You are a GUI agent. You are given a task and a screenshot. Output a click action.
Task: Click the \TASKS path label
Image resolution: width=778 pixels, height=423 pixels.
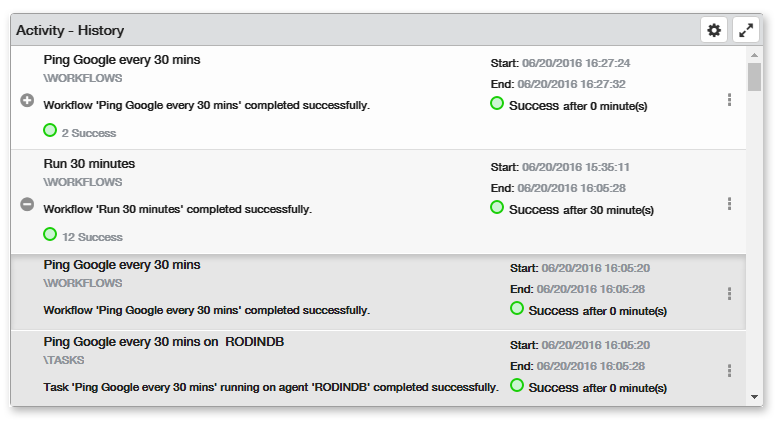64,360
